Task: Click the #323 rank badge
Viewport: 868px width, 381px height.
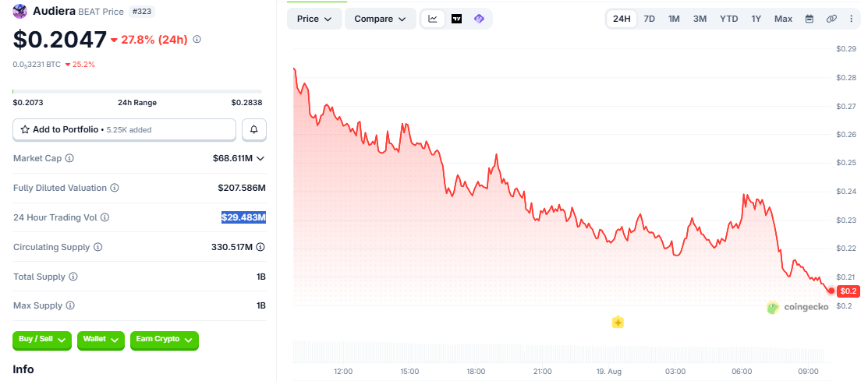Action: pyautogui.click(x=142, y=11)
